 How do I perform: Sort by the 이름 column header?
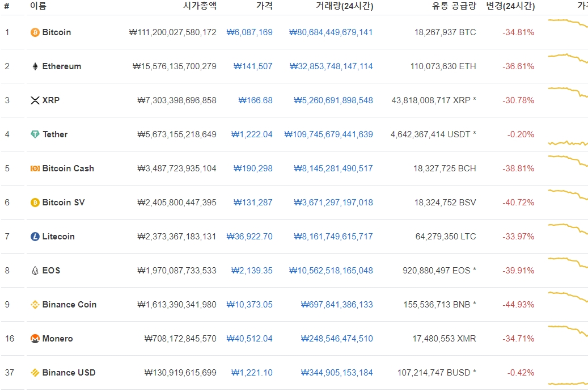(38, 6)
